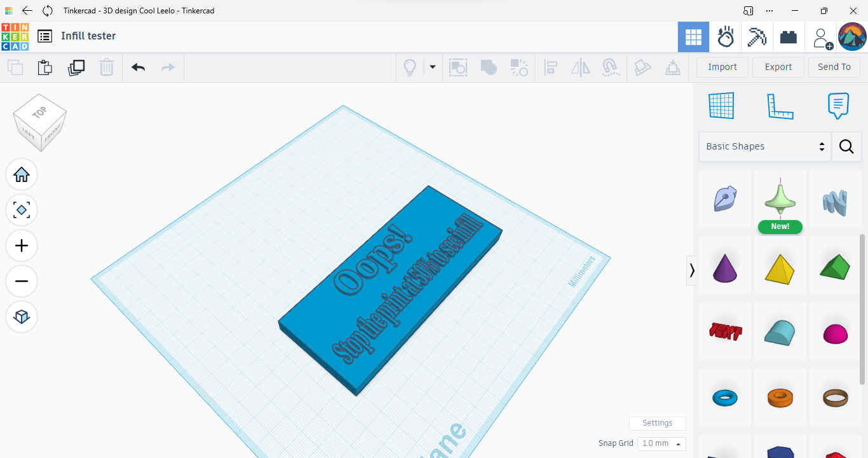Reset to Home view
The image size is (868, 458).
pos(22,174)
